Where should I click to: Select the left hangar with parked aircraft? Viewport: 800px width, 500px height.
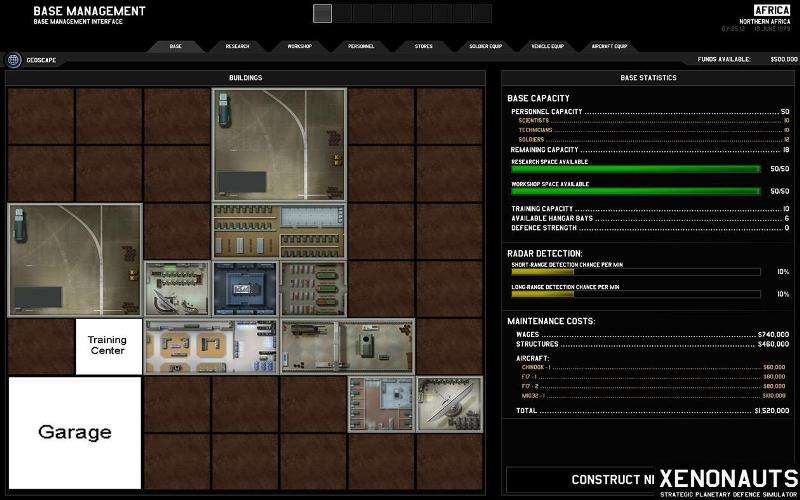75,260
